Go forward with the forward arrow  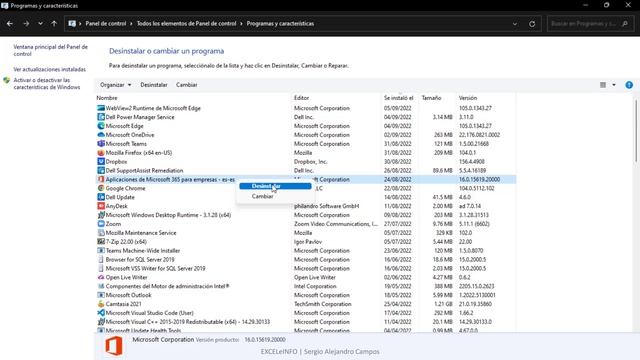26,24
